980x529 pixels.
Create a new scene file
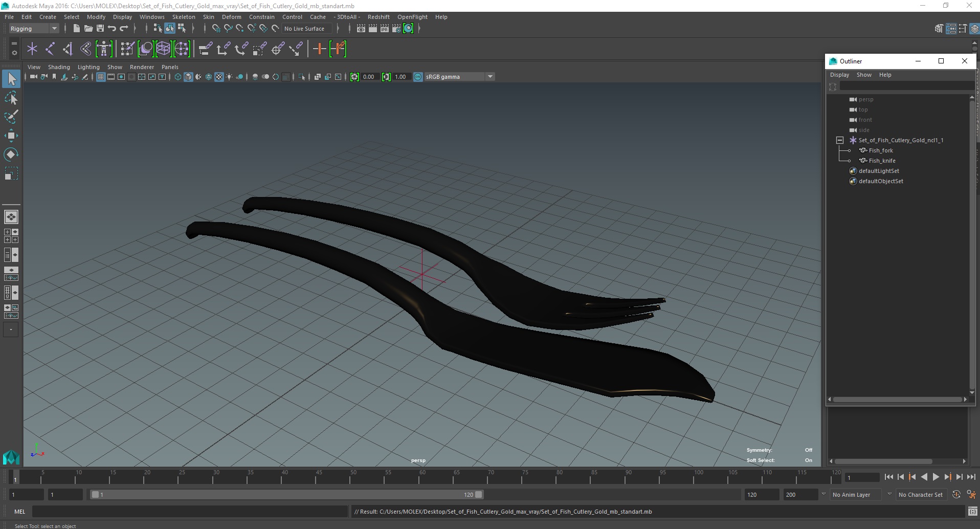pos(76,29)
